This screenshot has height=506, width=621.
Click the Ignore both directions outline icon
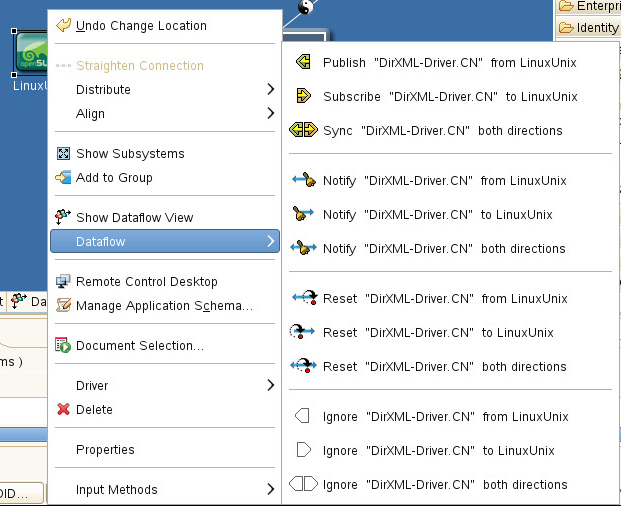click(303, 484)
